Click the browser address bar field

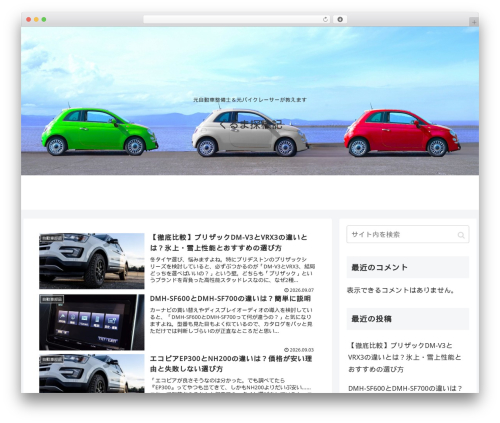tap(237, 20)
